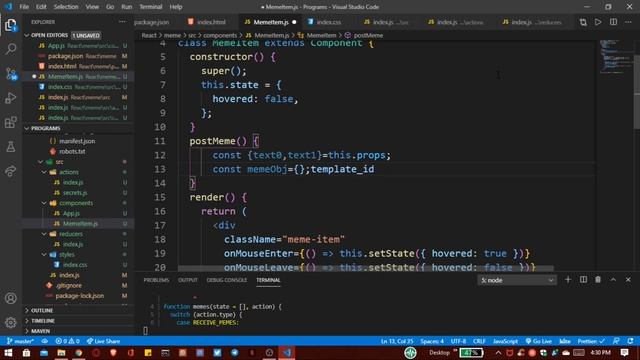Open the File menu
640x360 pixels.
pyautogui.click(x=24, y=7)
